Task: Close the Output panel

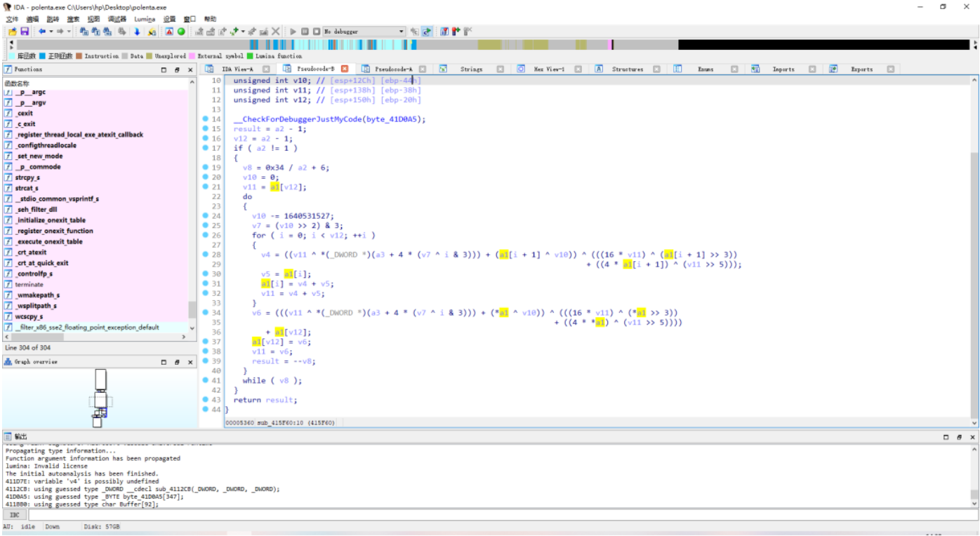Action: point(972,437)
